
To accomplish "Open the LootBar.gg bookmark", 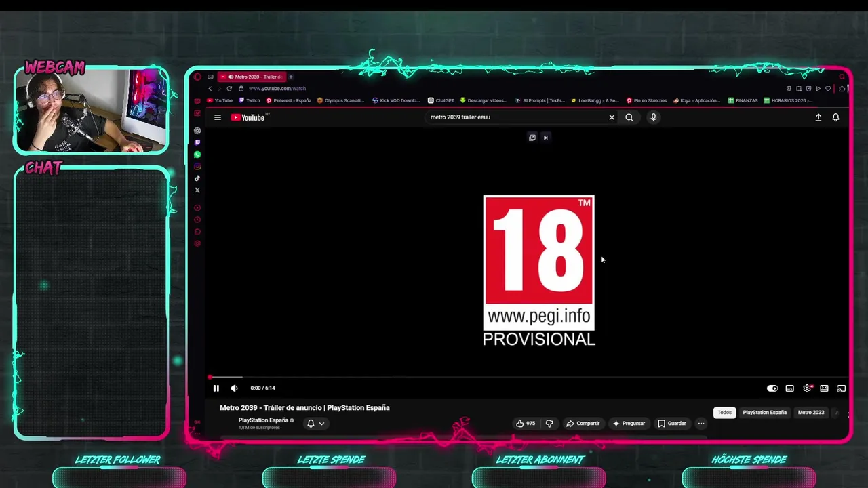I will tap(595, 100).
